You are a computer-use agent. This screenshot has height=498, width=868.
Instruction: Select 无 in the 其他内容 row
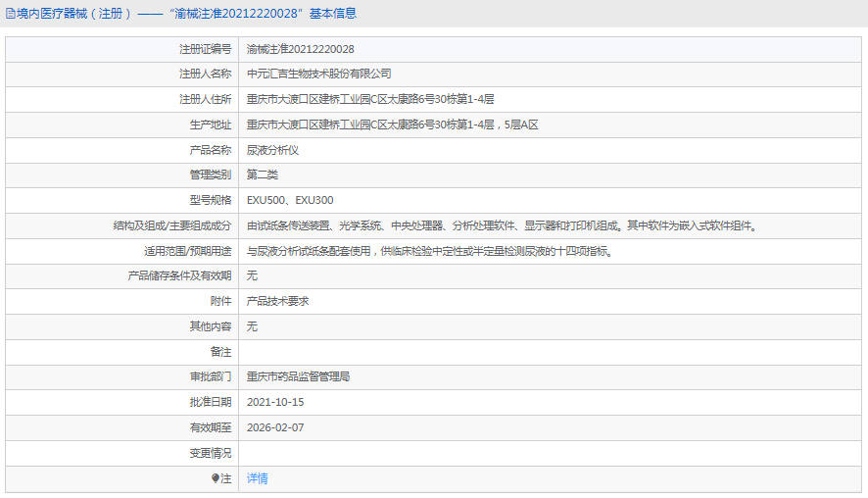click(x=252, y=326)
